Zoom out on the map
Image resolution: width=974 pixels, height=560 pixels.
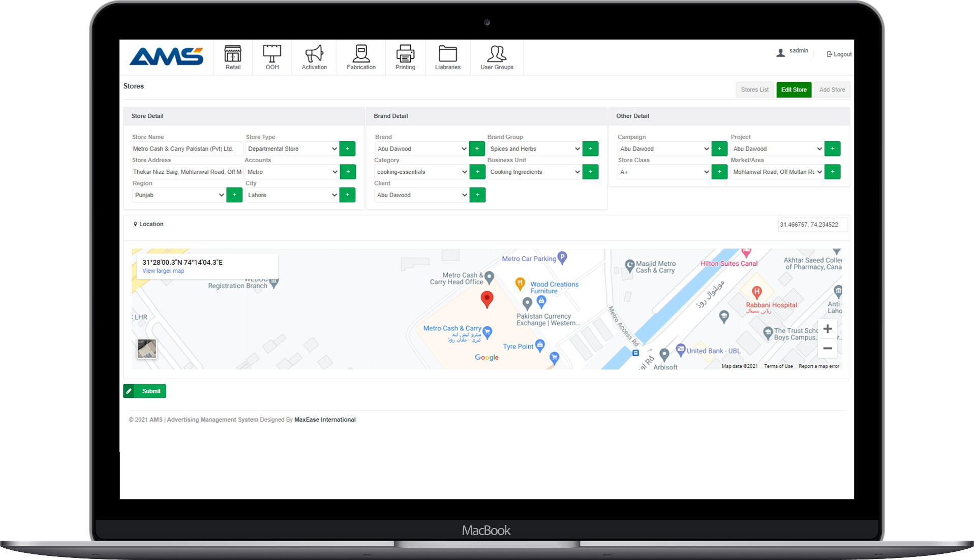click(x=828, y=348)
